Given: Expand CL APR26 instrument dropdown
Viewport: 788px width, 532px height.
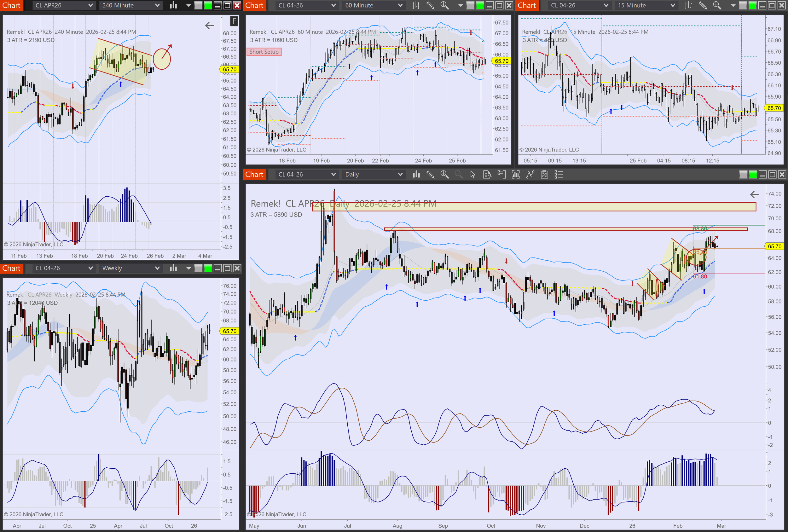Looking at the screenshot, I should coord(64,5).
